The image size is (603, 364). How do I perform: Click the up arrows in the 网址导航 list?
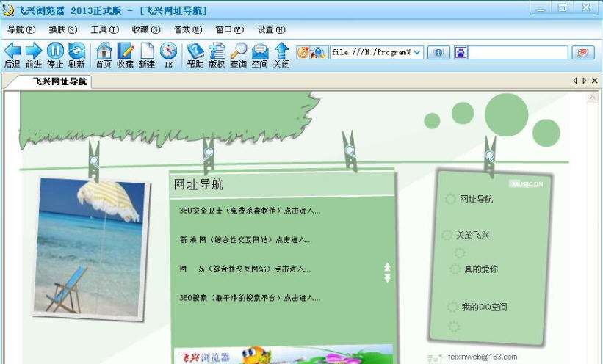387,266
